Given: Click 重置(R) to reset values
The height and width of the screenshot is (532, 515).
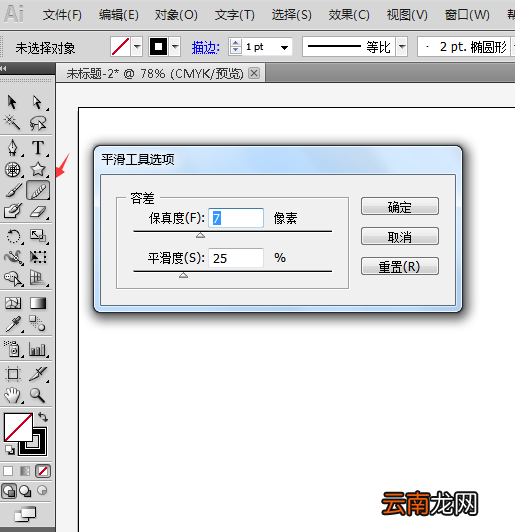Looking at the screenshot, I should coord(400,266).
